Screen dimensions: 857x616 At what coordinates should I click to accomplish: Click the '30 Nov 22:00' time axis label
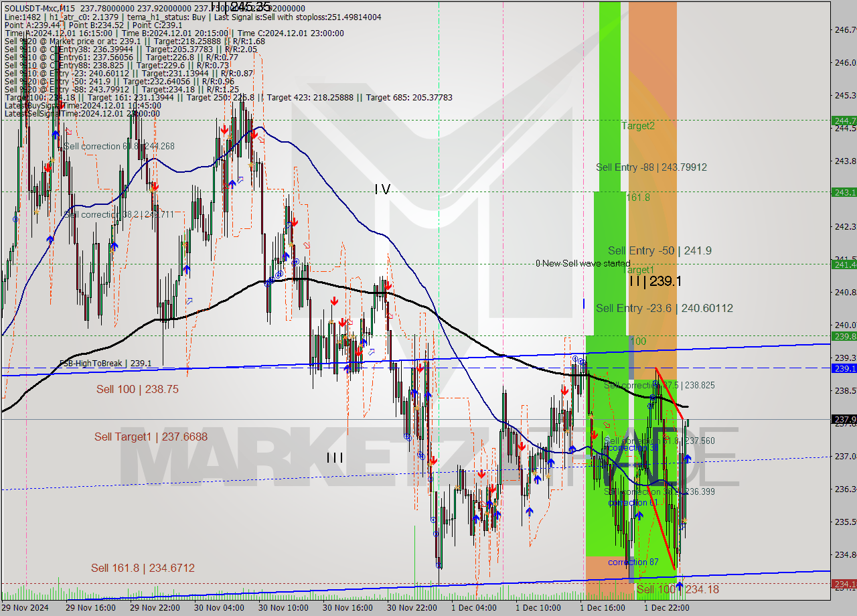pyautogui.click(x=412, y=608)
